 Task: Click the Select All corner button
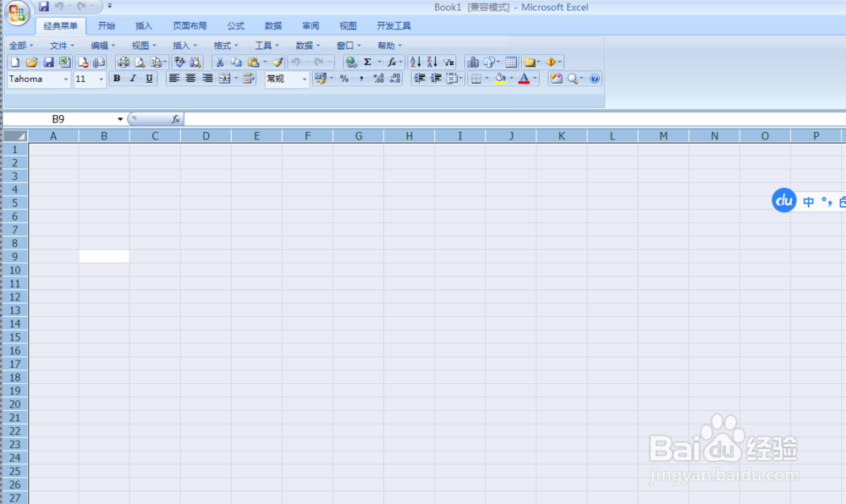[x=15, y=136]
